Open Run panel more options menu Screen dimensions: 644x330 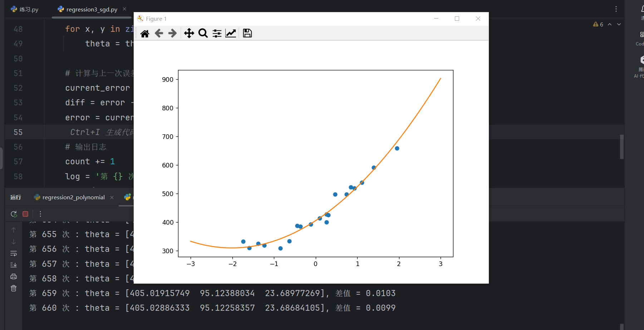[40, 214]
